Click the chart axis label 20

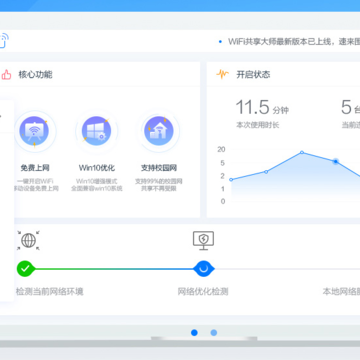click(221, 149)
